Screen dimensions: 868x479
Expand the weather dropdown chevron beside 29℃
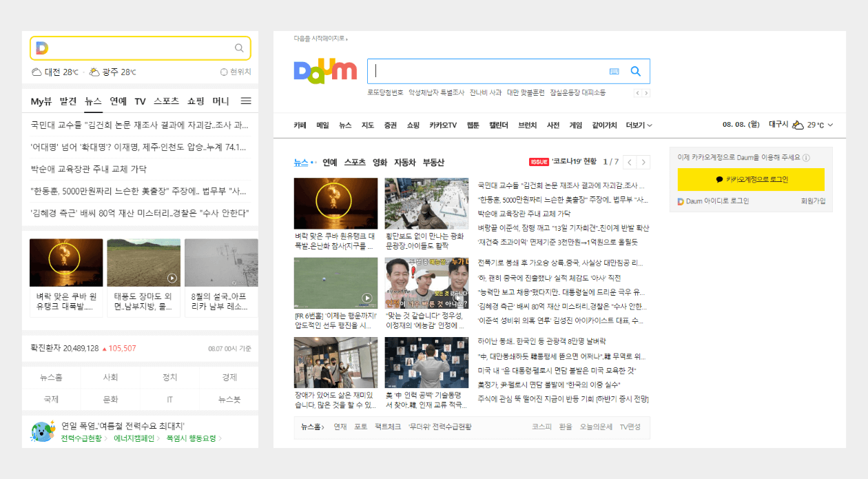[x=830, y=125]
